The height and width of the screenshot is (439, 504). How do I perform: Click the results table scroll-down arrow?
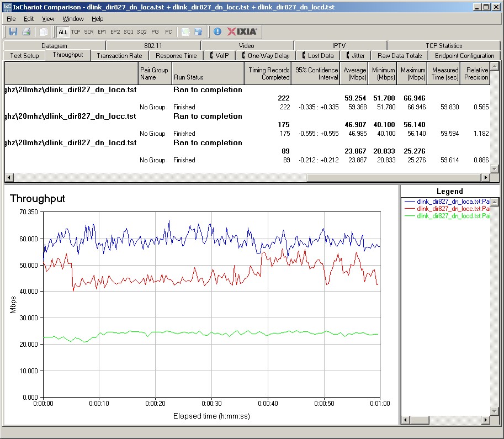495,169
